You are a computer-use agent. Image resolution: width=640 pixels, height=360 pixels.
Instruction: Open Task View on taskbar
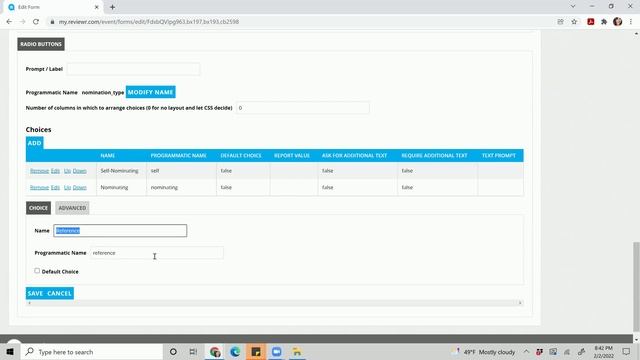(193, 351)
